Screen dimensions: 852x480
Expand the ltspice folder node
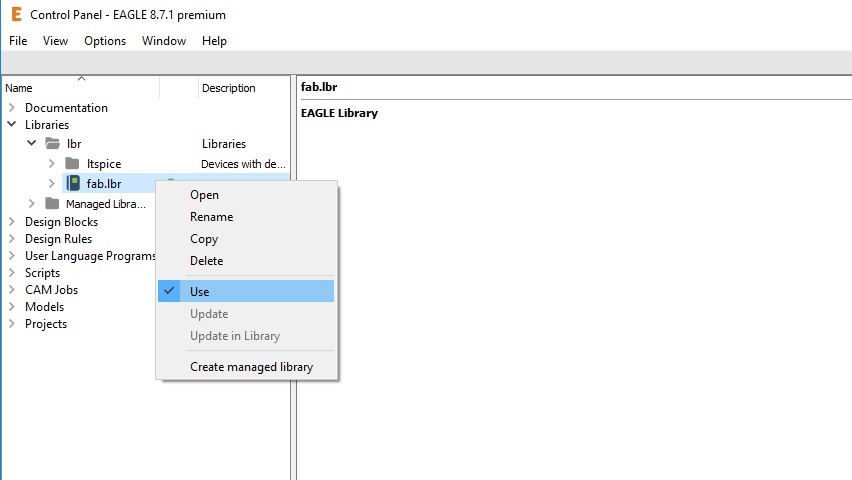coord(51,163)
